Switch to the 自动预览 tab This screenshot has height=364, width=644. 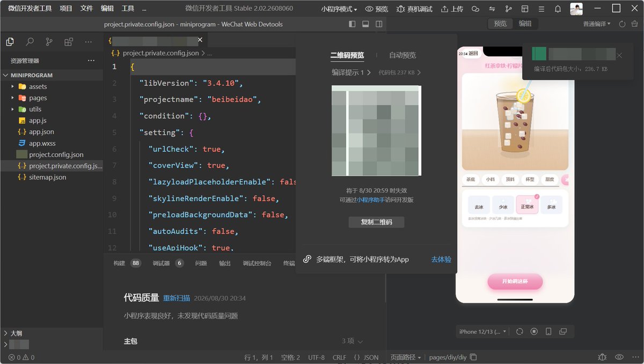click(x=402, y=55)
